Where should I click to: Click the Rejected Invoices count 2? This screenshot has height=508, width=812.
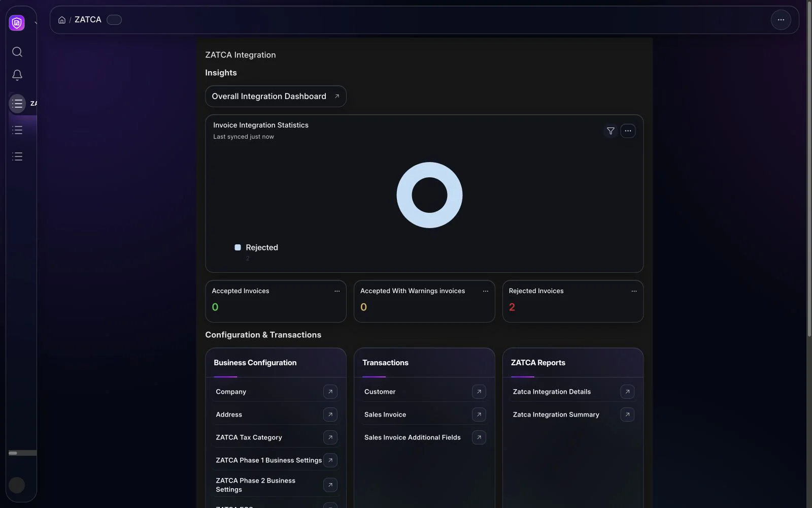pyautogui.click(x=512, y=307)
